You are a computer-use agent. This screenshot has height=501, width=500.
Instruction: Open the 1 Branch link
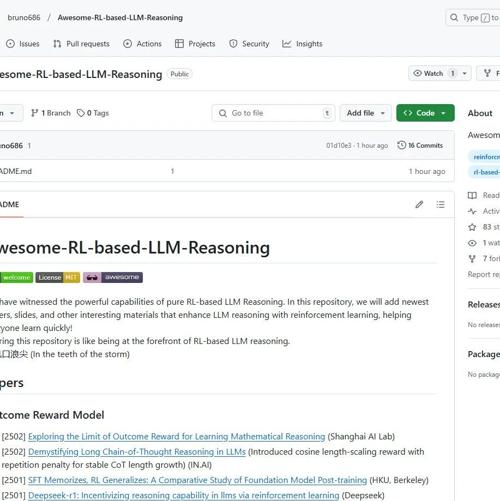(51, 113)
